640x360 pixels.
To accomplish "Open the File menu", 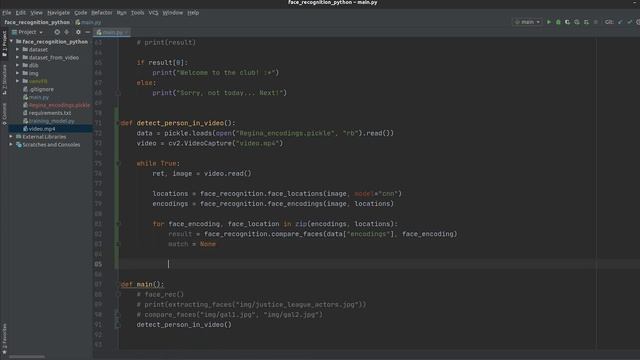I will click(7, 13).
